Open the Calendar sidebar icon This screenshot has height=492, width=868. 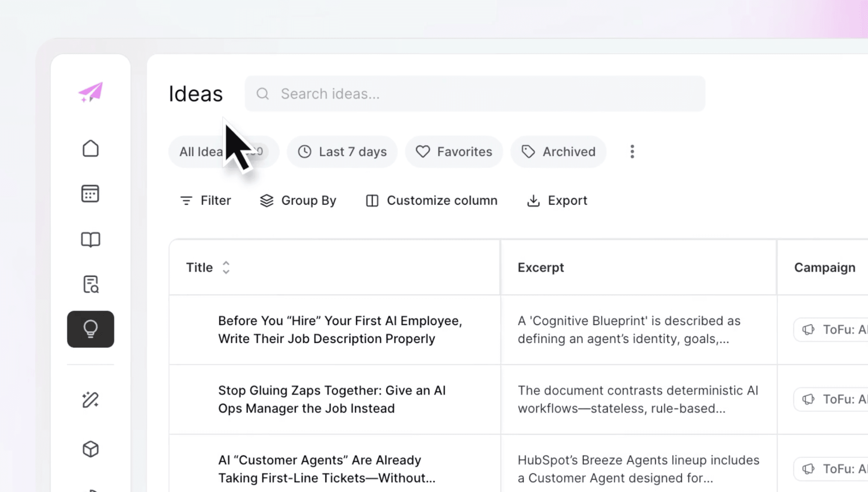pyautogui.click(x=90, y=194)
